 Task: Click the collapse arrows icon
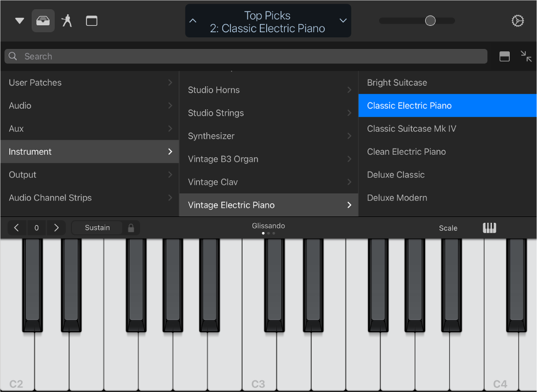[x=526, y=56]
